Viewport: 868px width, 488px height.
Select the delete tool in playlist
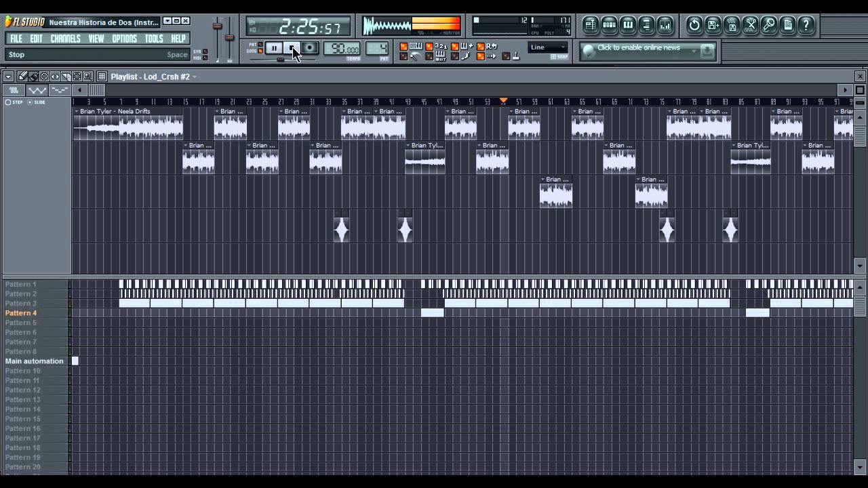point(44,77)
